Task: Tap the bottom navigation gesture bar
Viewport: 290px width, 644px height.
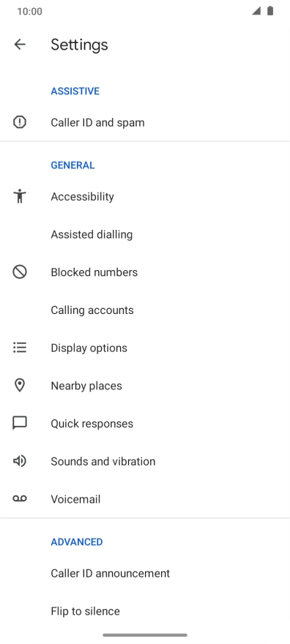Action: [x=145, y=635]
